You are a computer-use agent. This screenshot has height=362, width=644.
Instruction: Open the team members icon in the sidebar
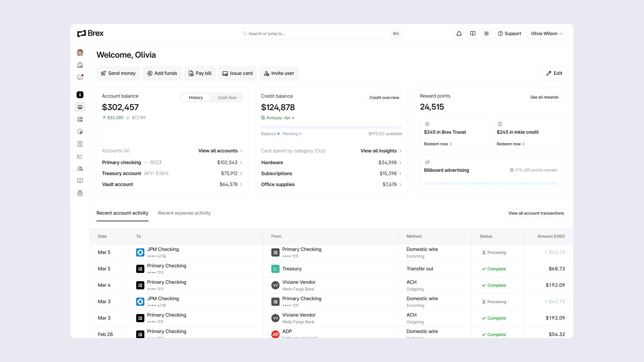tap(80, 168)
